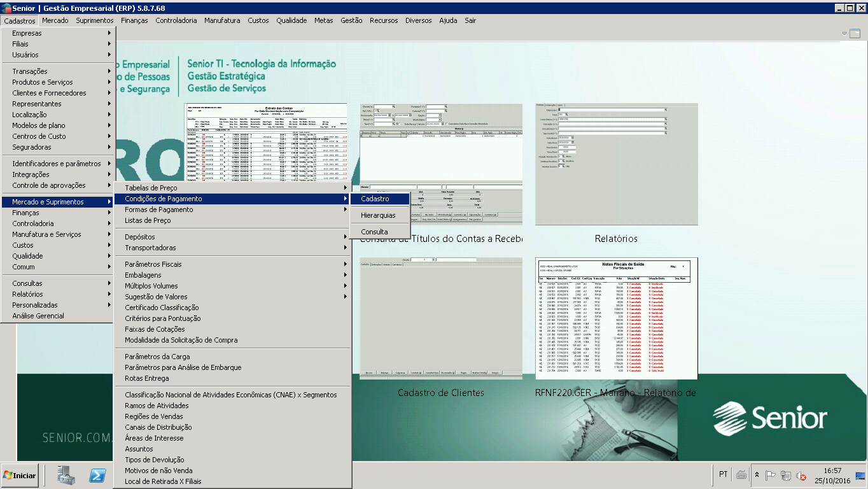The image size is (868, 489).
Task: Select Depósitos submenu entry
Action: click(x=233, y=237)
